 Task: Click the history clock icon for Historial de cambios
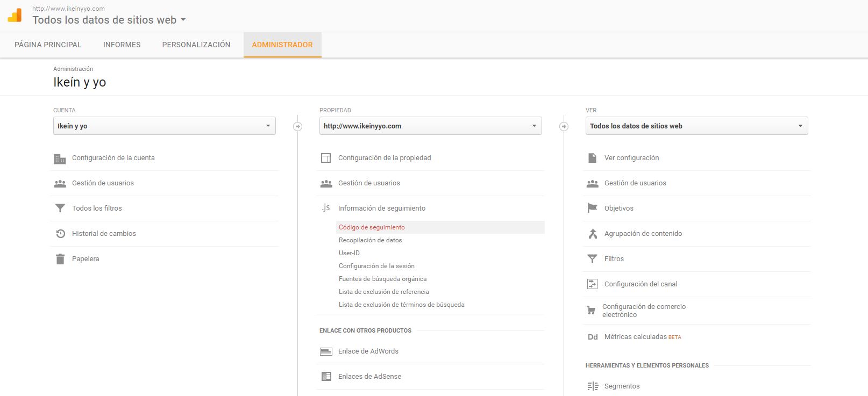tap(60, 234)
